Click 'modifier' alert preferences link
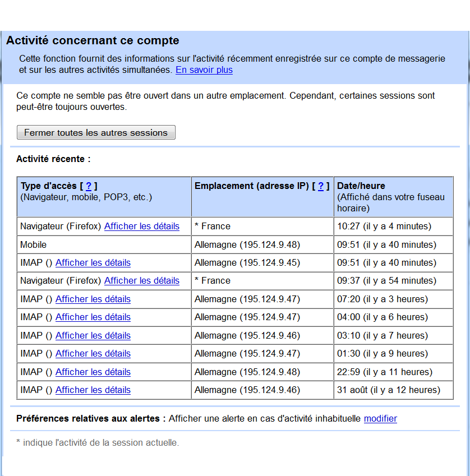470x476 pixels. tap(380, 419)
